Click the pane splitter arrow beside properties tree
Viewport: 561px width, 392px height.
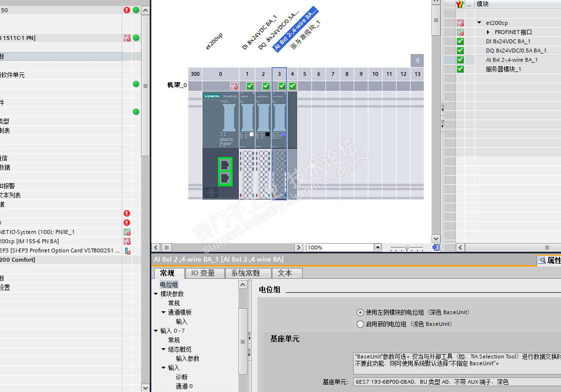pyautogui.click(x=250, y=338)
